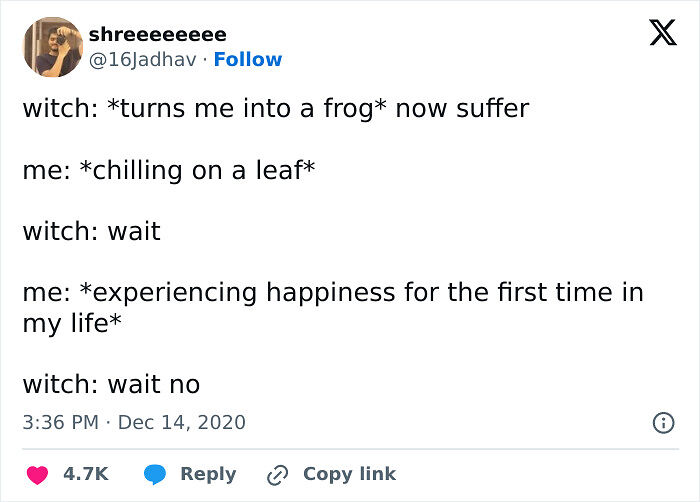Click the "witch: wait" line

tap(91, 232)
